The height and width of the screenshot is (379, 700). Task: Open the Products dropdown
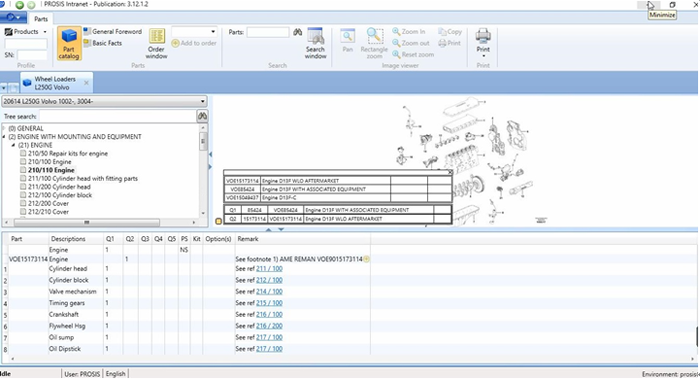click(x=25, y=32)
